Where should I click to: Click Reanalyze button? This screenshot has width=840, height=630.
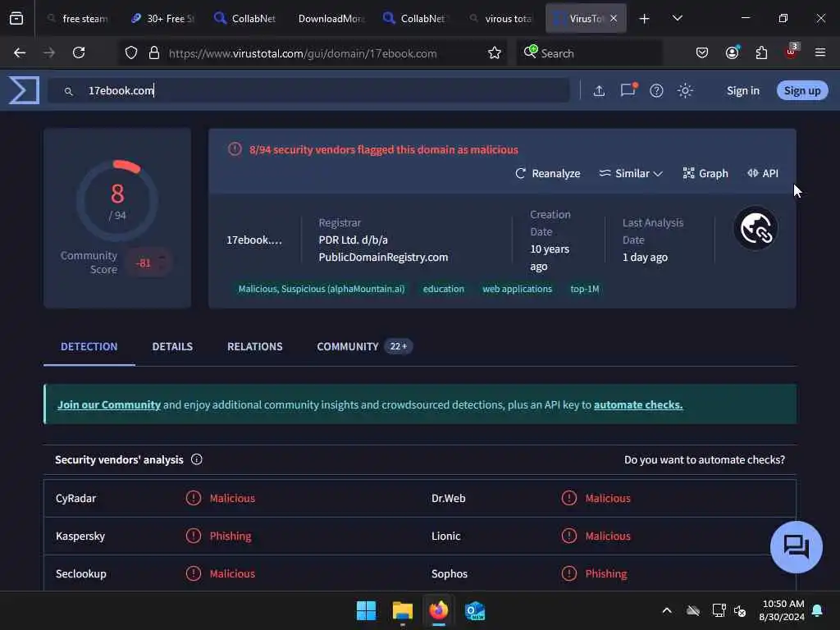[547, 173]
